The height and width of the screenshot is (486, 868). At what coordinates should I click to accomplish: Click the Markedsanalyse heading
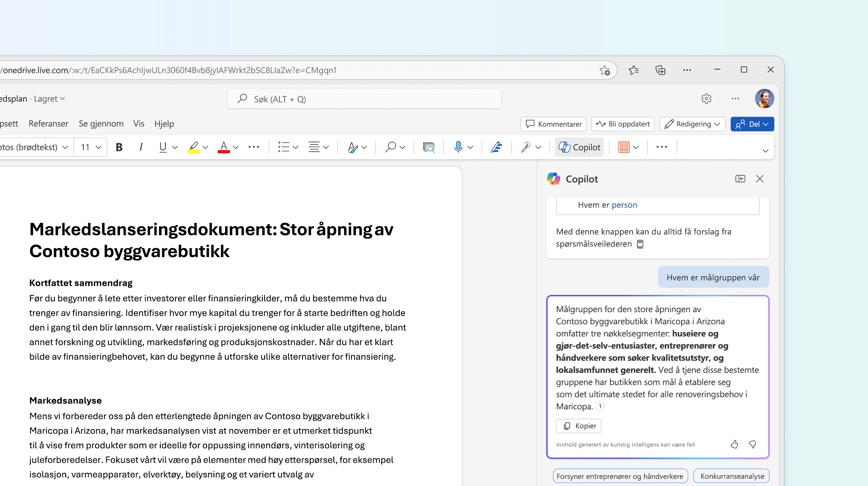(x=66, y=401)
